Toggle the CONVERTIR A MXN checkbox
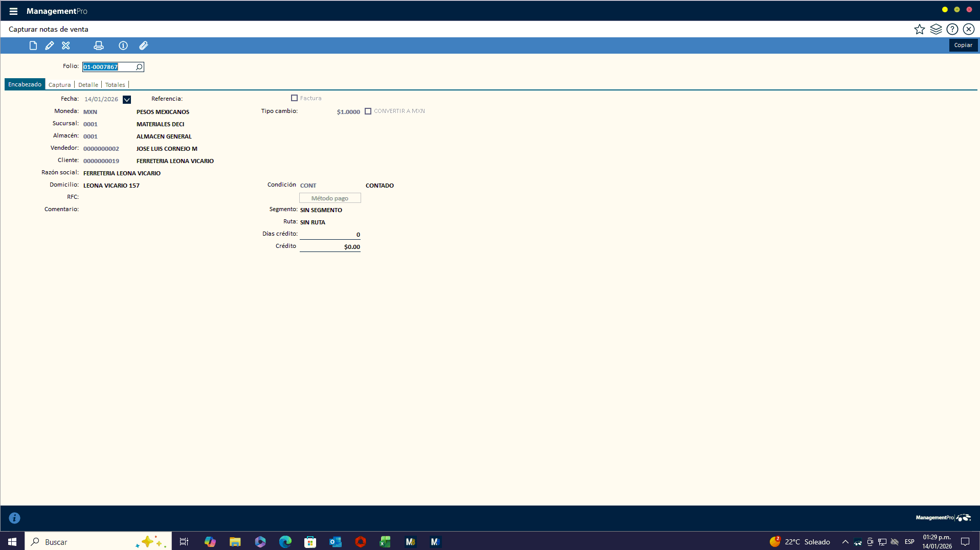The width and height of the screenshot is (980, 550). point(368,111)
